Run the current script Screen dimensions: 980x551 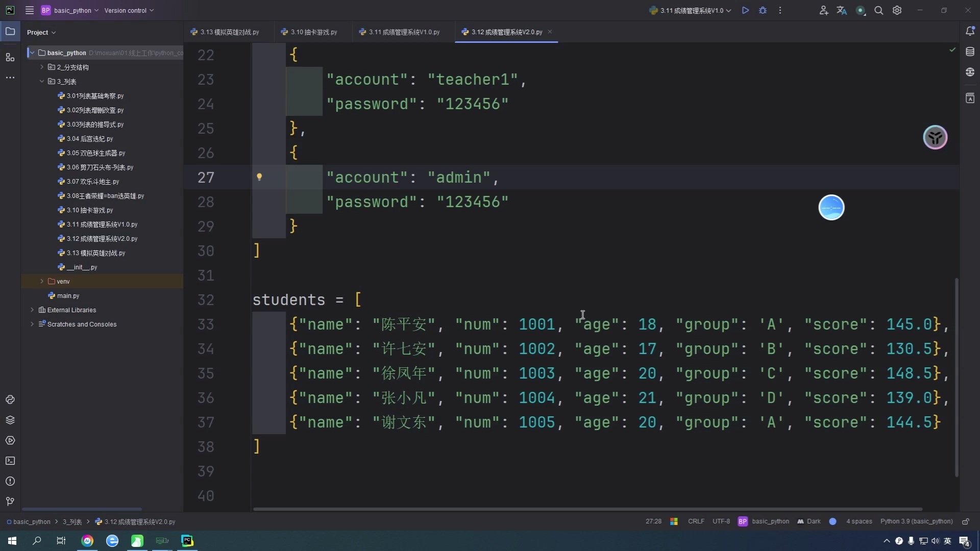tap(746, 10)
